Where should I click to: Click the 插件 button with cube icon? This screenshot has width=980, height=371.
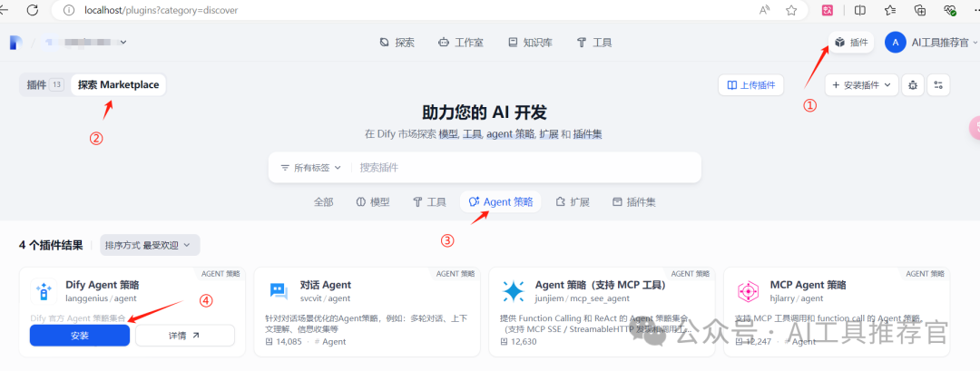pos(851,43)
